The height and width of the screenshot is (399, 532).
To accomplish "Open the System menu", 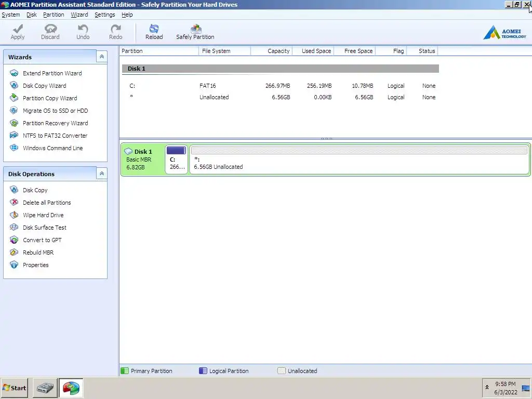I will pyautogui.click(x=11, y=15).
